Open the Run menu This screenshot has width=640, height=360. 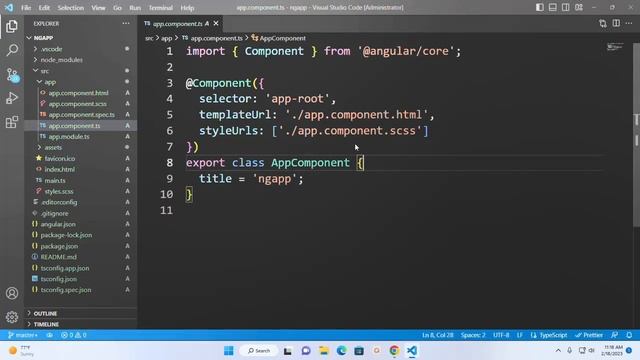[135, 8]
